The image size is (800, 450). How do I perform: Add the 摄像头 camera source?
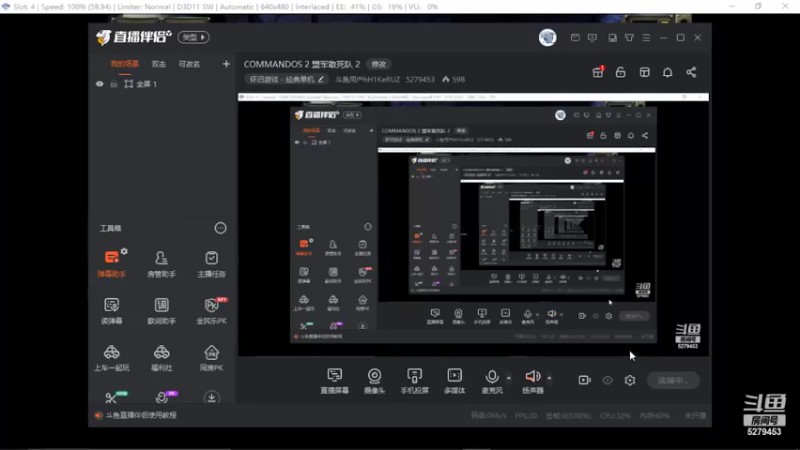(374, 381)
